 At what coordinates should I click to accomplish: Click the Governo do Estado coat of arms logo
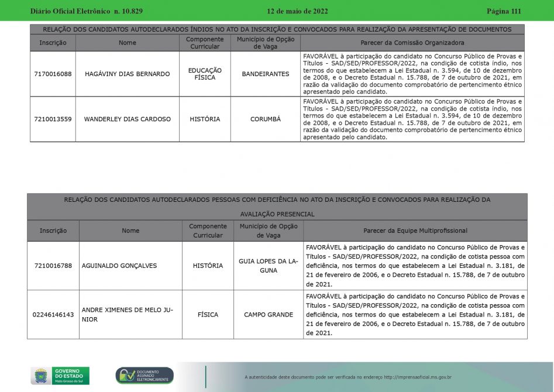click(x=40, y=375)
